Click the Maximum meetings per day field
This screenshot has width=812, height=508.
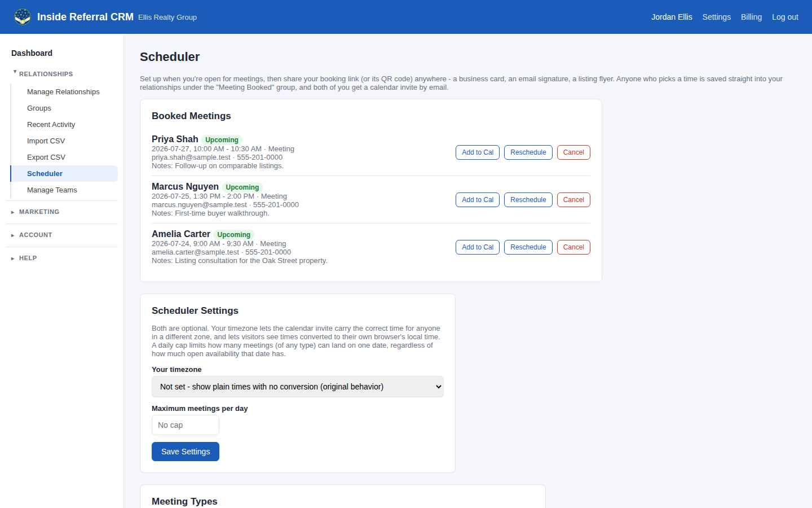coord(186,425)
